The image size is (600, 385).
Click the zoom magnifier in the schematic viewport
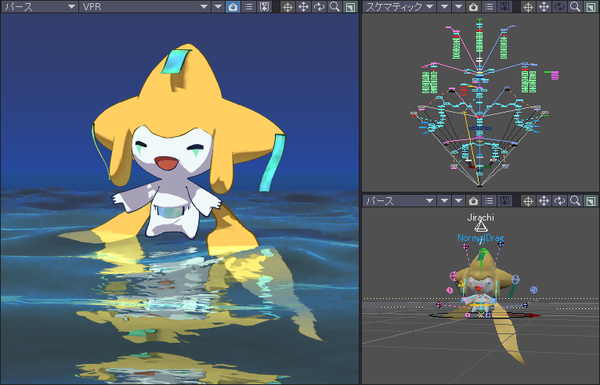(x=575, y=7)
